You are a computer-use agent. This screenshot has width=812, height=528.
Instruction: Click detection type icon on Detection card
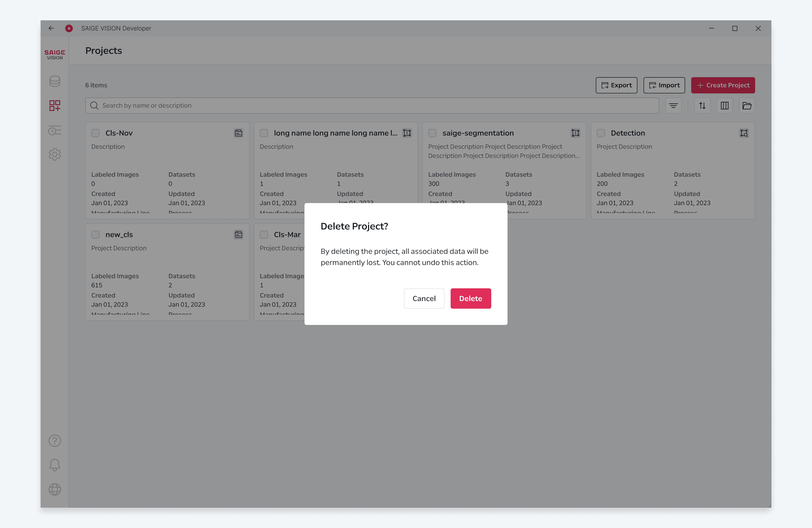(744, 133)
